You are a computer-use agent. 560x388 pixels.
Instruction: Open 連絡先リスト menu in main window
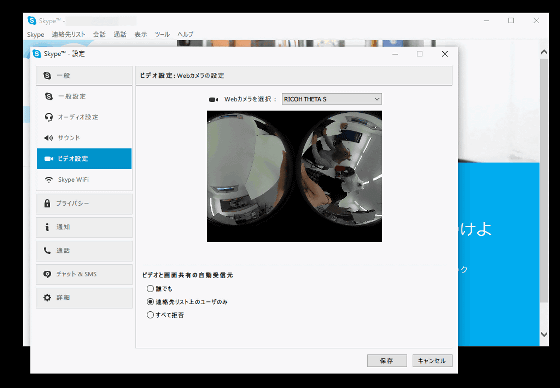tap(69, 34)
